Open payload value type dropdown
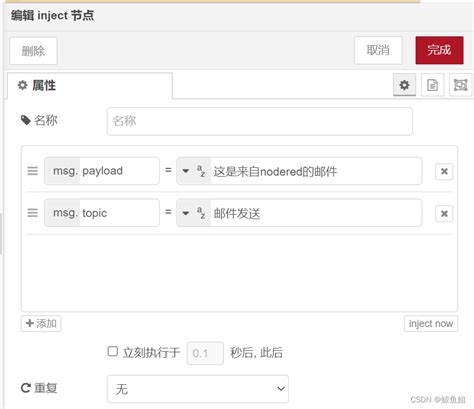The height and width of the screenshot is (409, 474). point(194,171)
